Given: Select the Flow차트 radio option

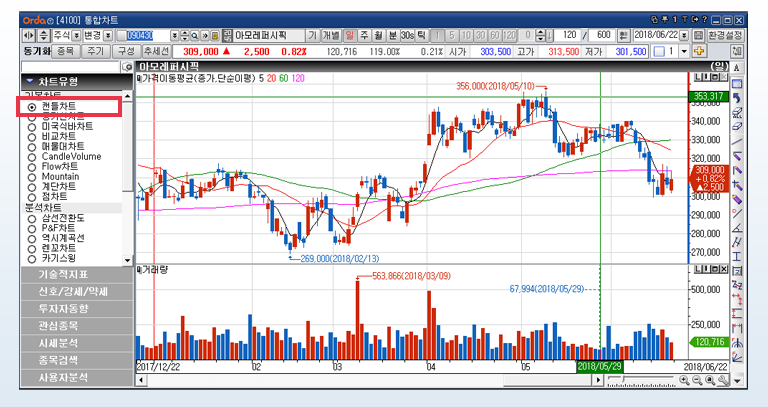Looking at the screenshot, I should (x=32, y=167).
